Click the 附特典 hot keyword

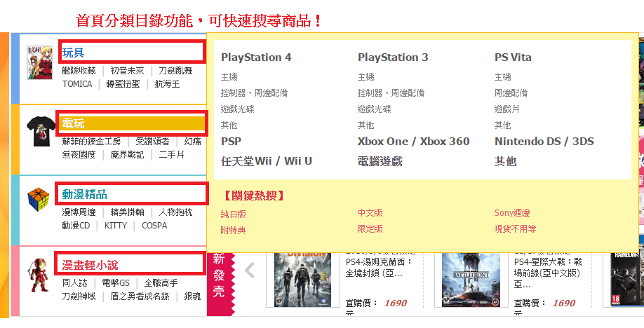coord(234,230)
